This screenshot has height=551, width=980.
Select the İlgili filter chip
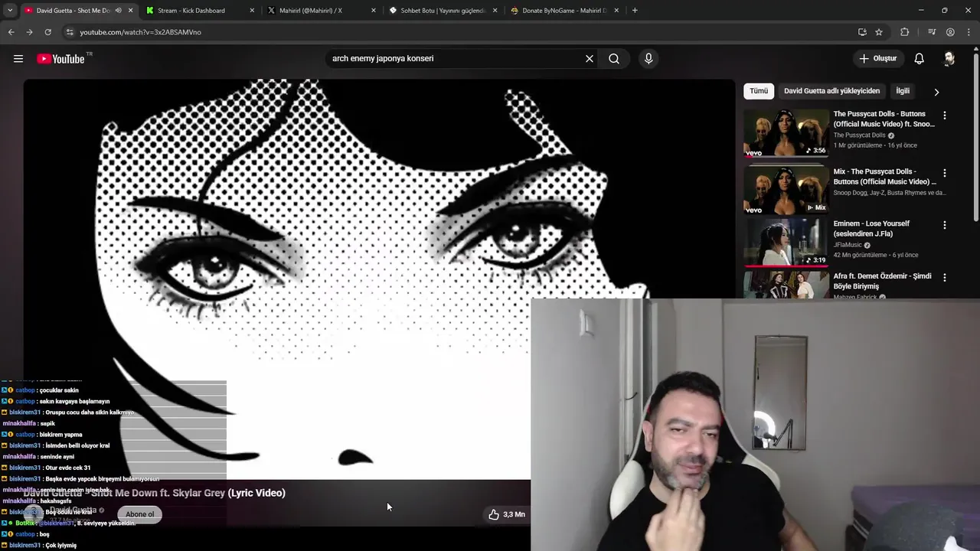tap(903, 91)
